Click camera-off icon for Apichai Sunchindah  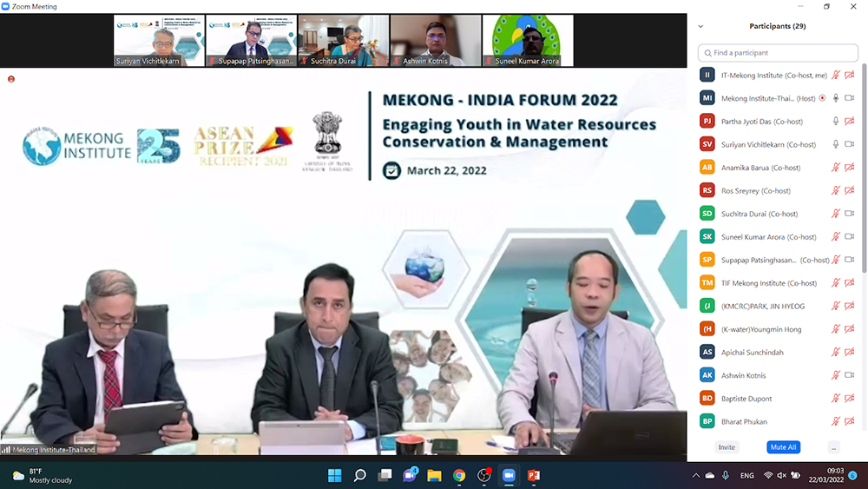click(849, 352)
